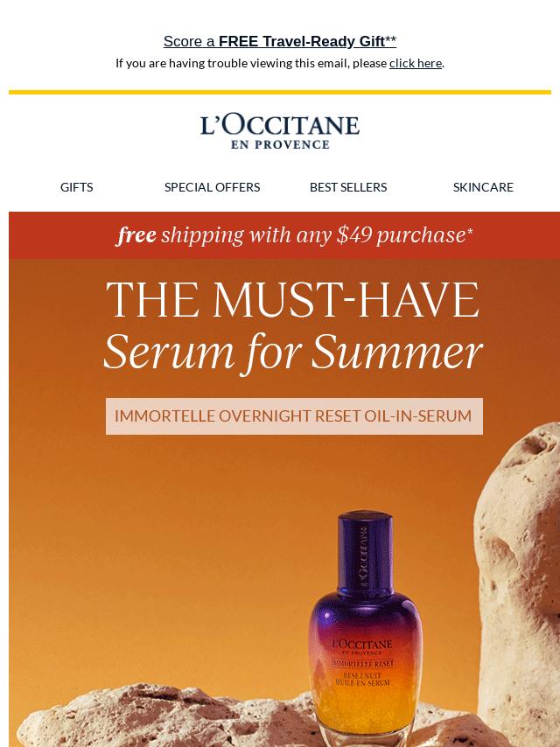The width and height of the screenshot is (560, 747).
Task: Click the 'Serum for Summer' italic headline
Action: (x=293, y=352)
